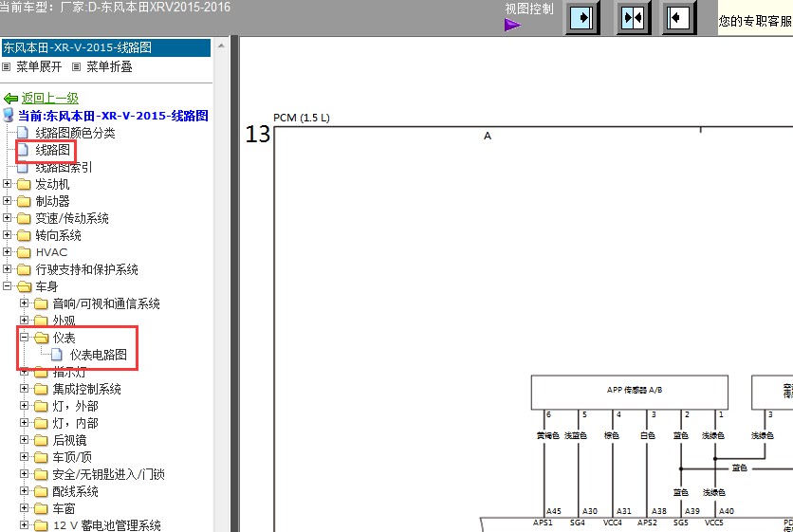
Task: Click the 返回上一级 link
Action: click(x=49, y=98)
